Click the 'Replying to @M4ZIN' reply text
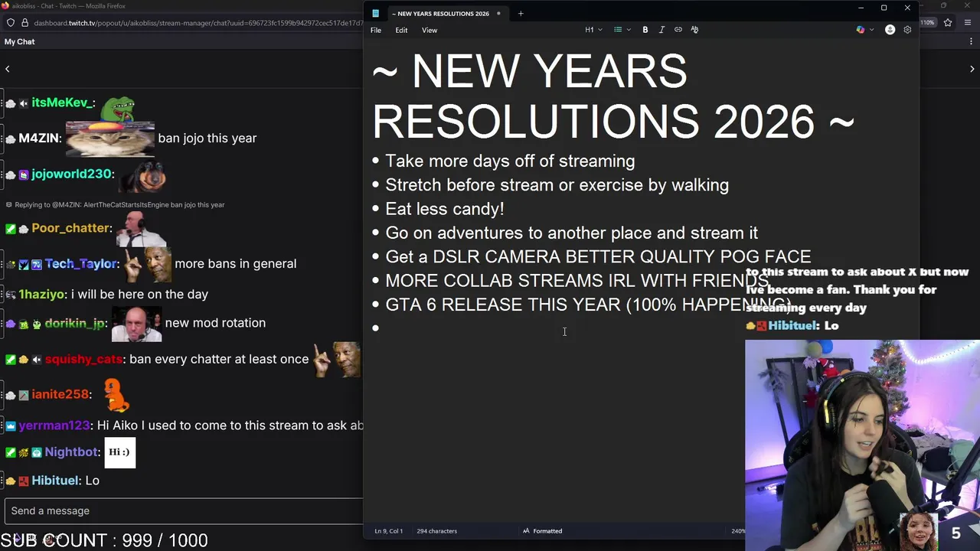 (x=119, y=205)
